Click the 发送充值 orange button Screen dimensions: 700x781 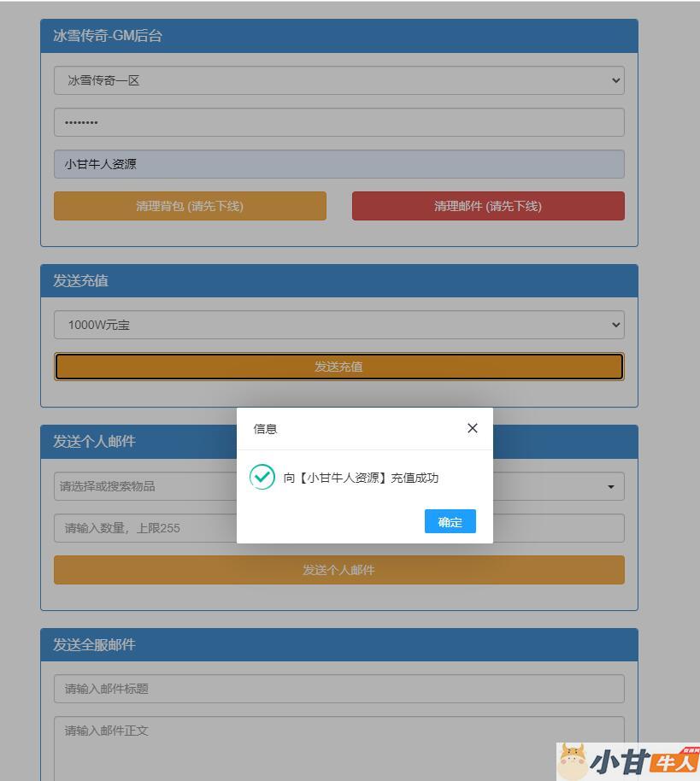click(x=338, y=367)
